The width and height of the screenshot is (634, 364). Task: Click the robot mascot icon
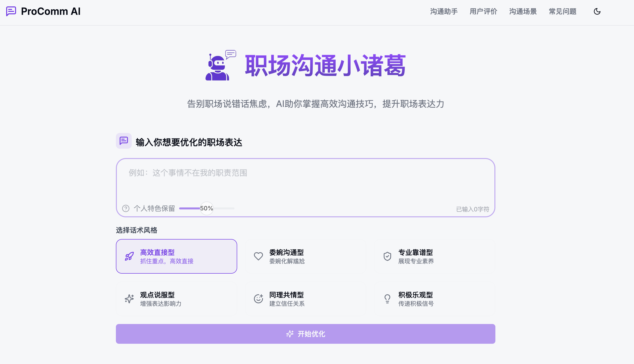(220, 65)
